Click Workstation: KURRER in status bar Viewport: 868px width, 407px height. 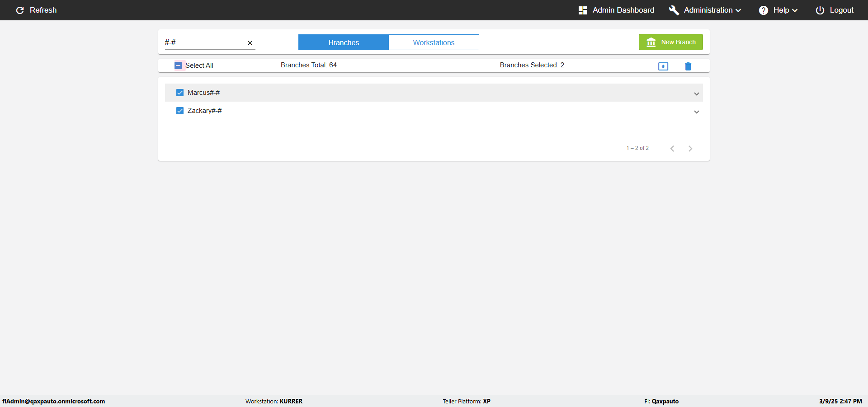point(274,401)
